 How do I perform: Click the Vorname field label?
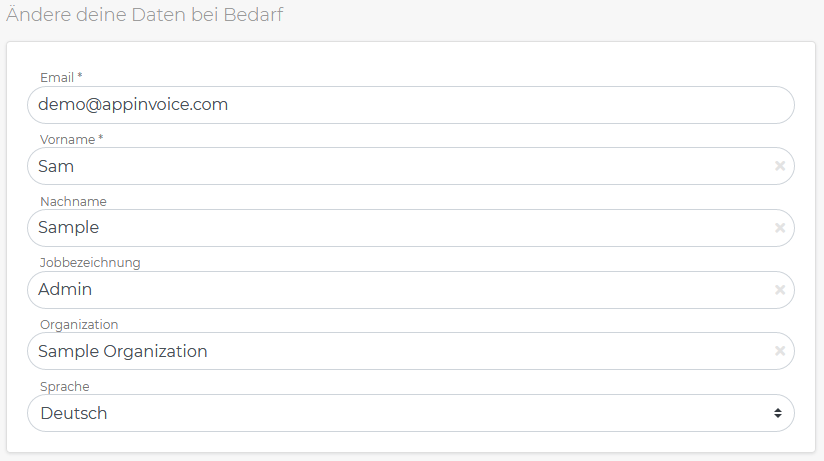click(x=67, y=140)
